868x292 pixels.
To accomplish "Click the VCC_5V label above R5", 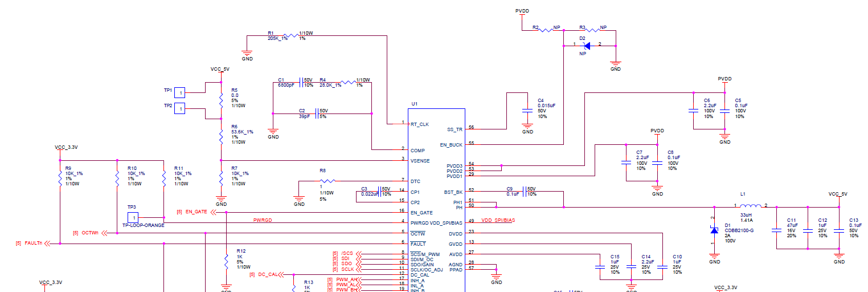I will click(220, 69).
